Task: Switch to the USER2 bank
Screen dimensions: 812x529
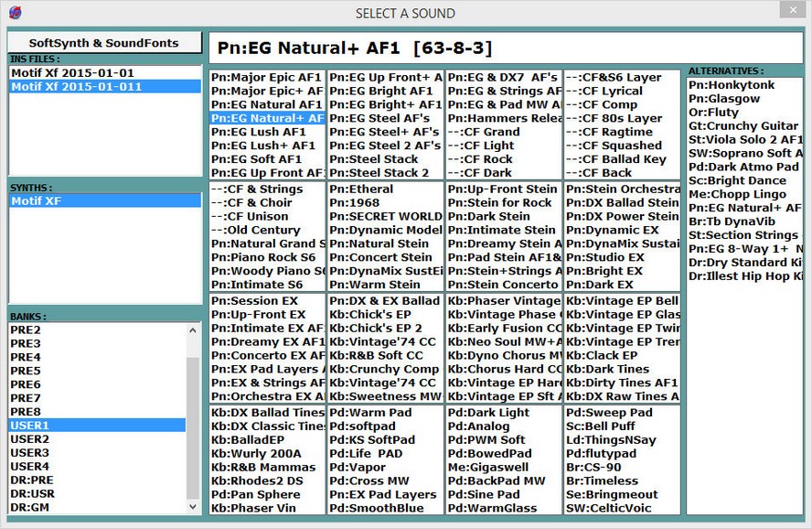Action: (x=29, y=439)
